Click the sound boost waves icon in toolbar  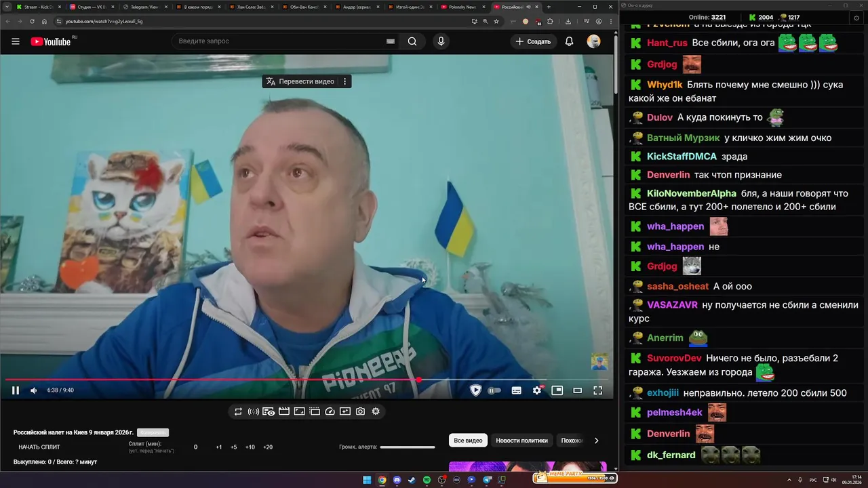(253, 411)
